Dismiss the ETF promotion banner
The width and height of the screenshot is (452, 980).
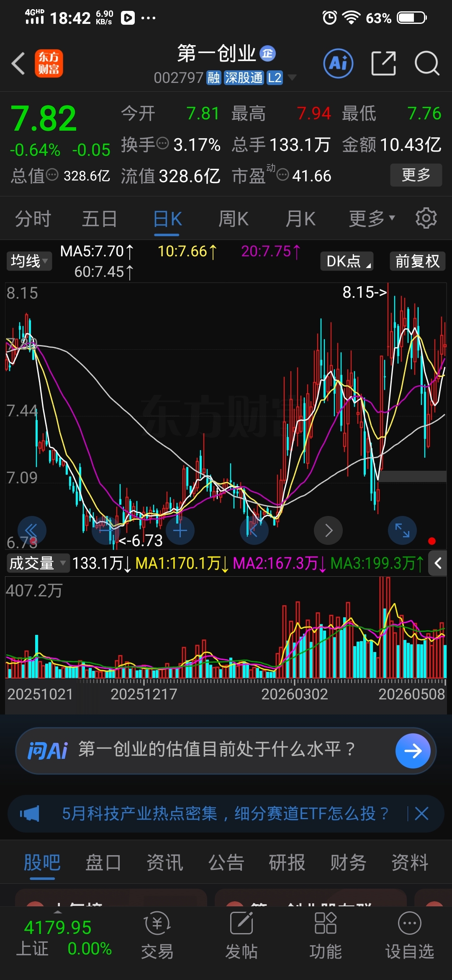(421, 814)
